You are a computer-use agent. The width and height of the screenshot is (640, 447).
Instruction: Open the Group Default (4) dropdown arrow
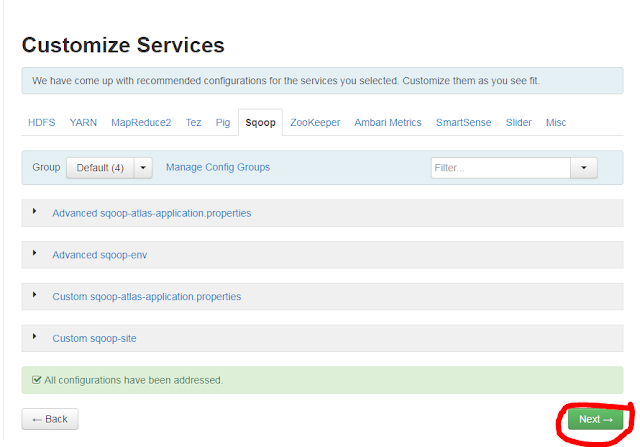[143, 168]
